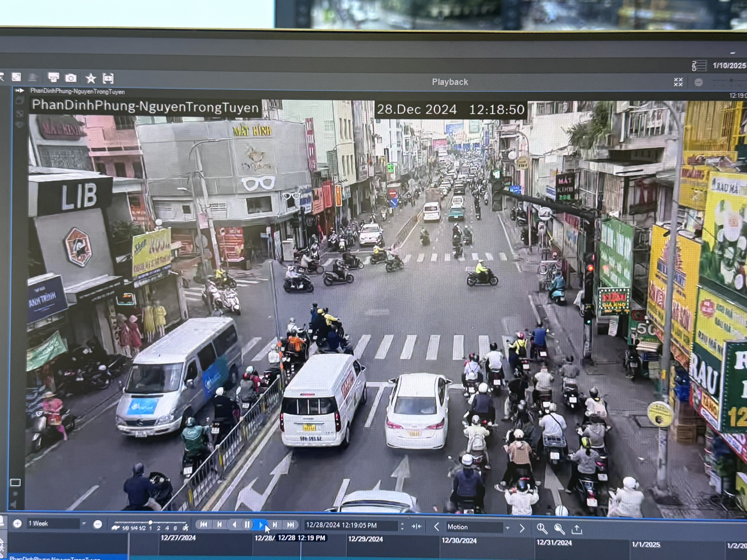Select PhanDinhPhung-NguyenTrongTuyen camera pane title
Viewport: 747px width, 560px height.
77,92
